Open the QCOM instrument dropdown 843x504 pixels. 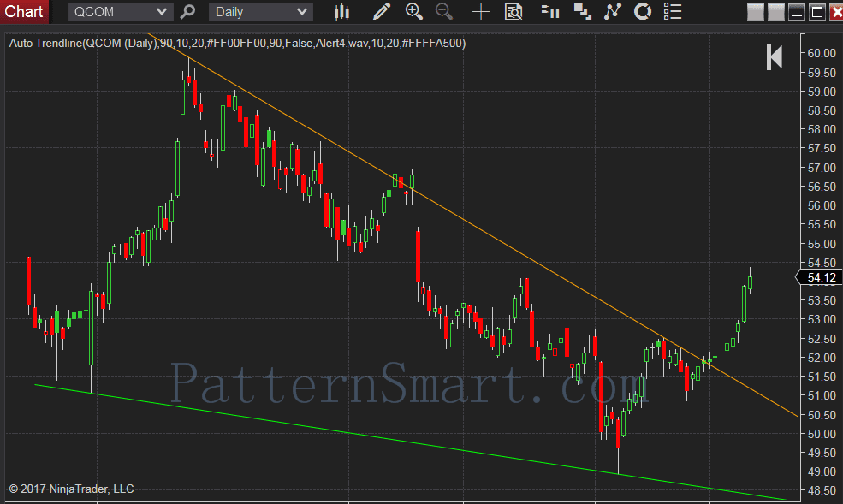pos(121,12)
